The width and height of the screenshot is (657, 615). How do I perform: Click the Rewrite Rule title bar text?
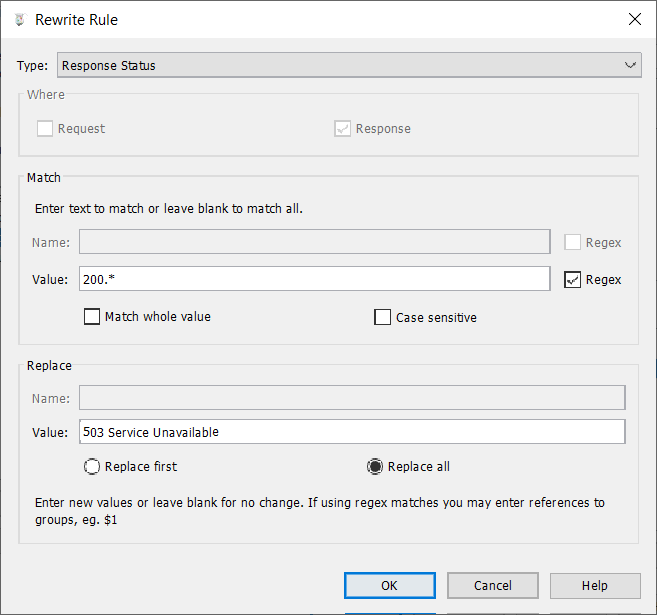point(76,19)
